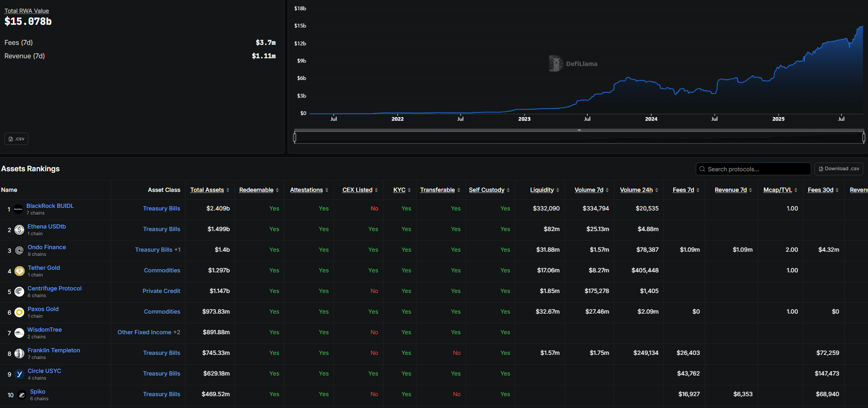Click the Circle USYC logo icon
Image resolution: width=868 pixels, height=408 pixels.
point(19,374)
